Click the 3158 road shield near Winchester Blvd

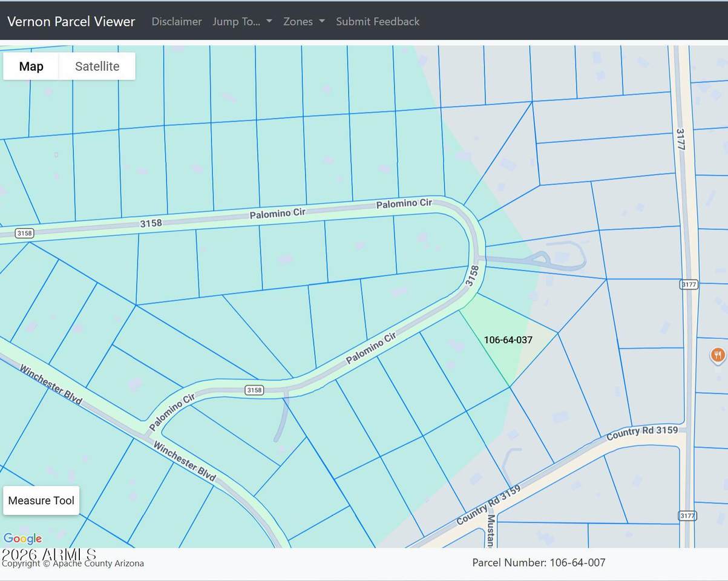pos(25,233)
